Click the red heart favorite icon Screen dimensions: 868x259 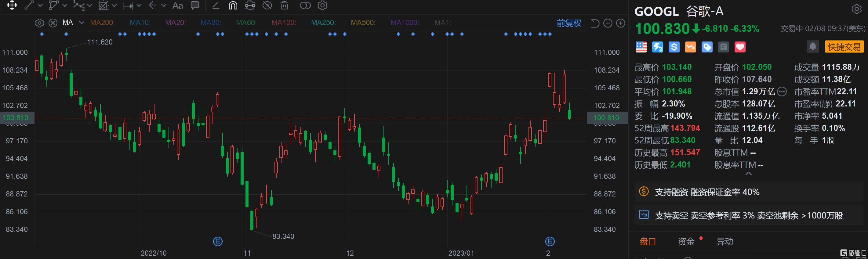(740, 47)
